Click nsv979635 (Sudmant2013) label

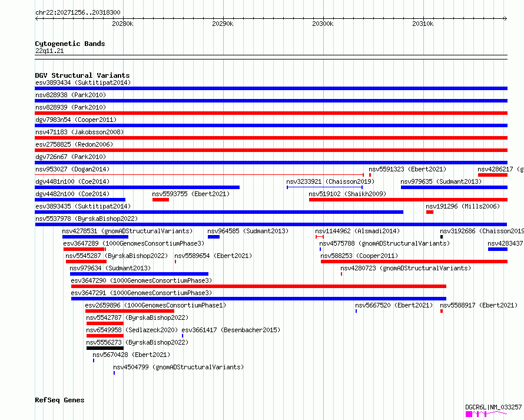pyautogui.click(x=441, y=181)
